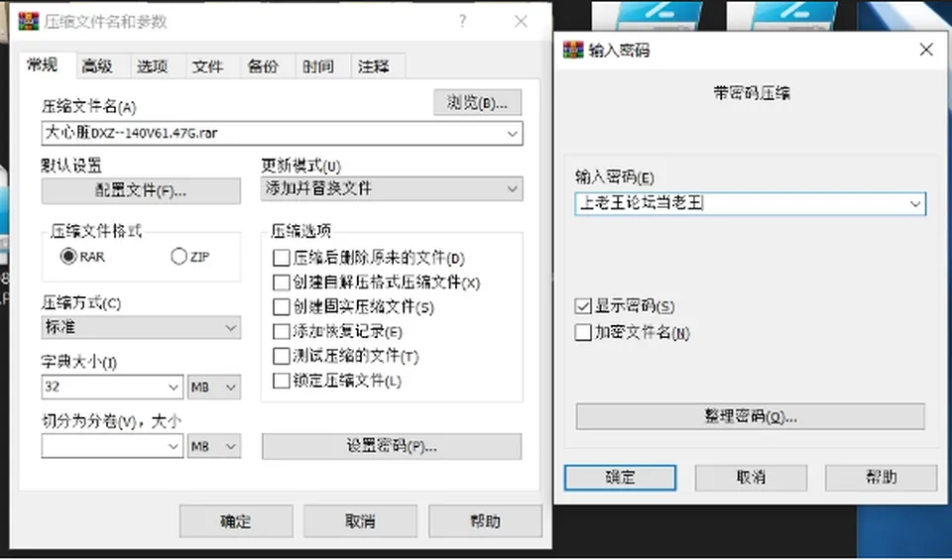Open the 选项 tab

[x=153, y=66]
